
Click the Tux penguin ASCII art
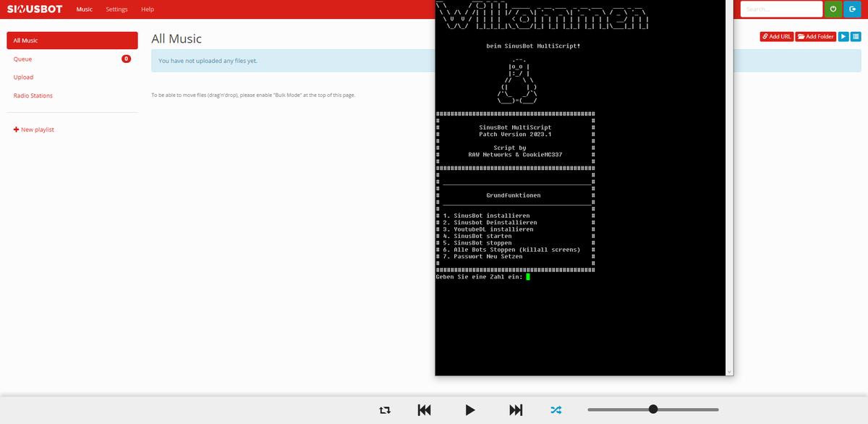pos(517,81)
